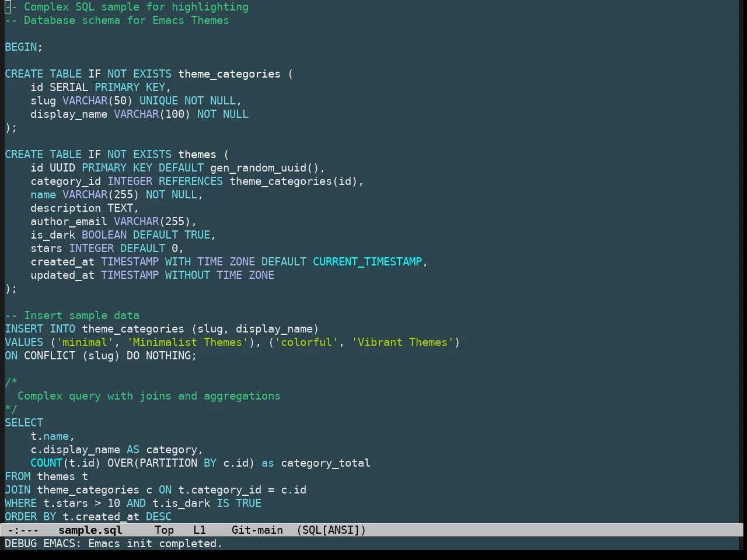Click the 'Insert sample data' comment
This screenshot has width=747, height=560.
pyautogui.click(x=72, y=316)
